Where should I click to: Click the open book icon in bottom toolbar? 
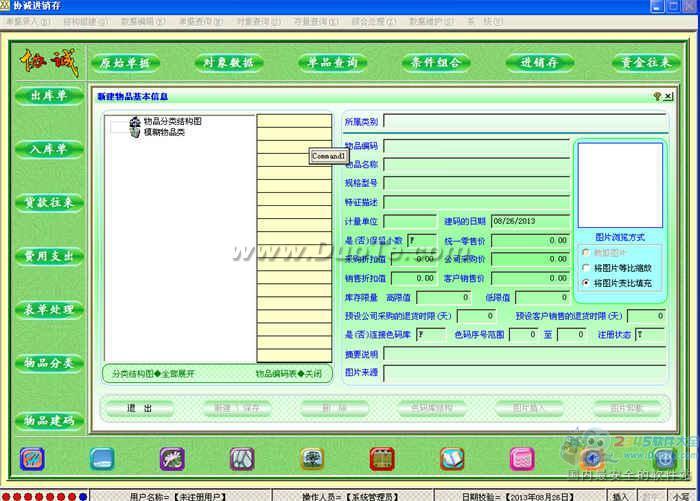click(x=452, y=459)
